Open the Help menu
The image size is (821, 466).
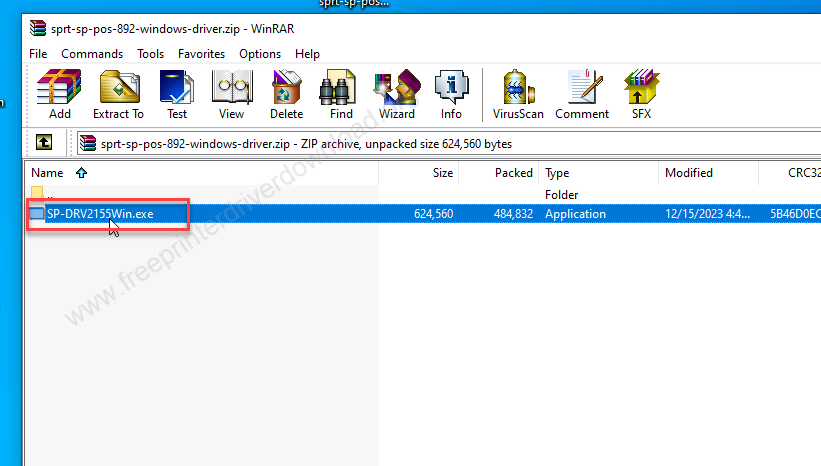[307, 54]
